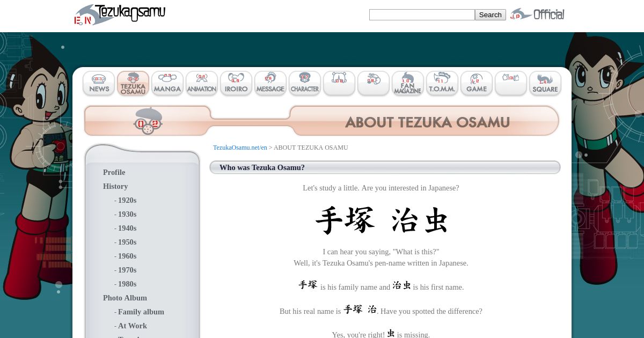
Task: Open the MANGA navigation icon
Action: click(167, 84)
